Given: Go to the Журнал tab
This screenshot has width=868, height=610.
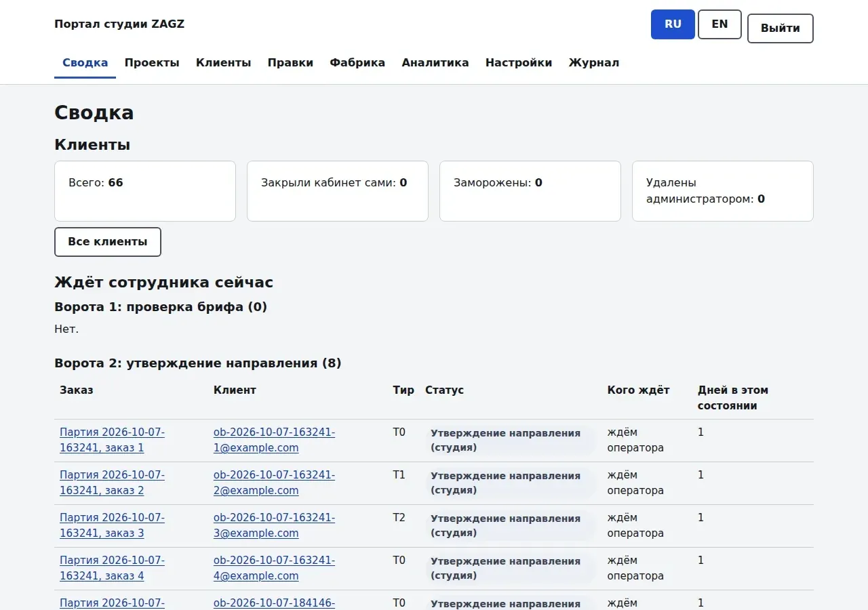Looking at the screenshot, I should 594,63.
